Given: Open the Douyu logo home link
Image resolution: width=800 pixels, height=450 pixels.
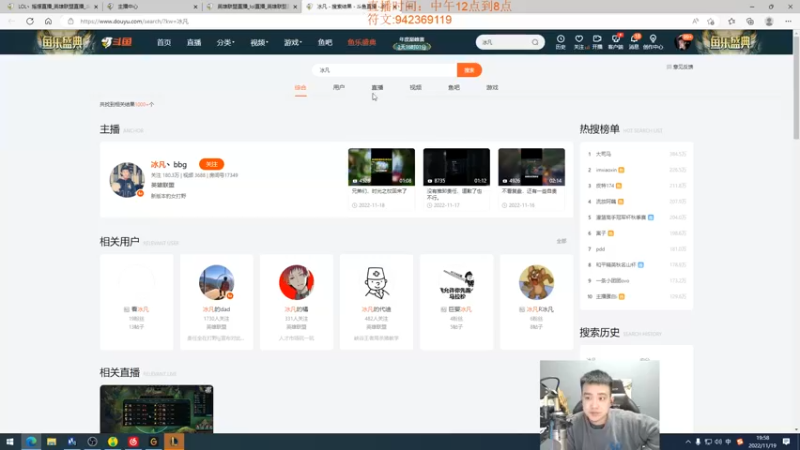Looking at the screenshot, I should pos(117,42).
